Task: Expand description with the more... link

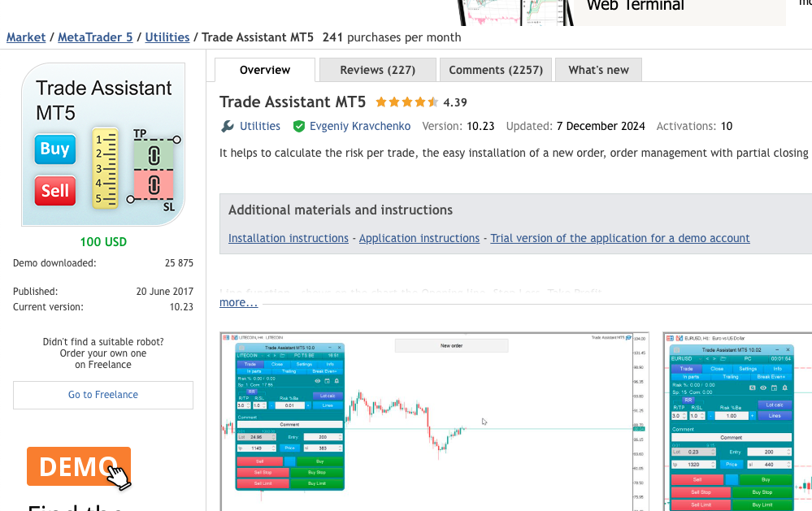Action: coord(239,302)
